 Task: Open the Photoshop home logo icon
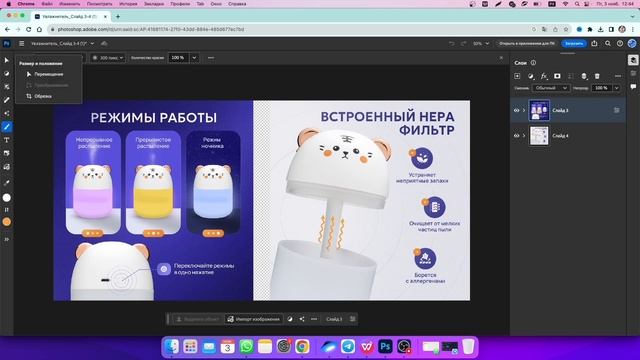(7, 43)
